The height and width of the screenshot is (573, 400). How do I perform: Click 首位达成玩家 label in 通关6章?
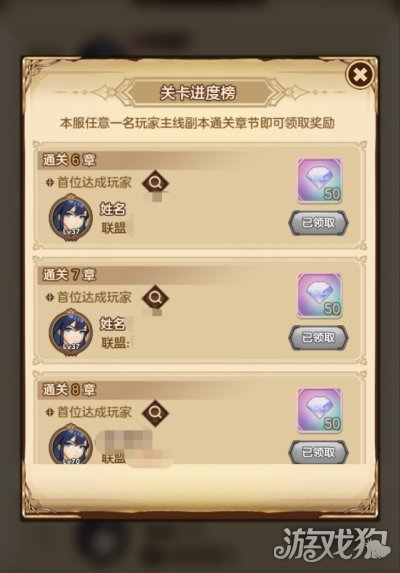tap(94, 182)
